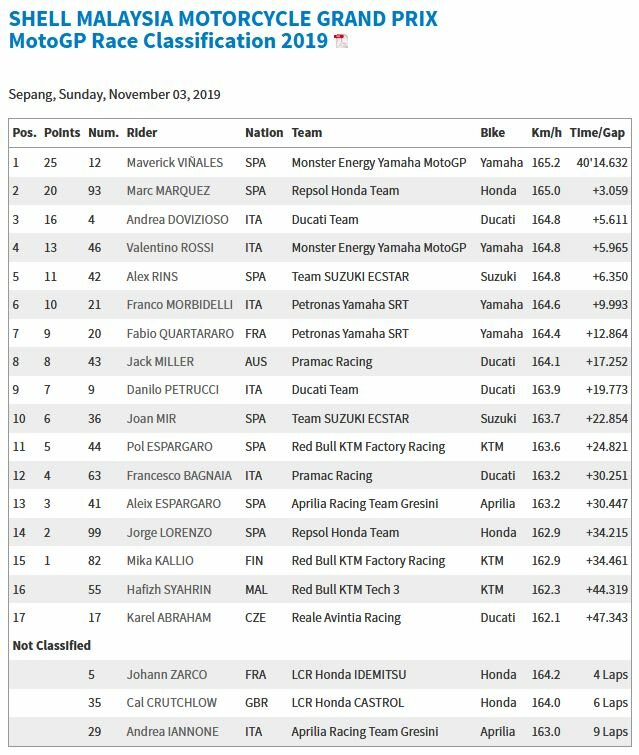The height and width of the screenshot is (755, 639).
Task: Select Jorge LORENZO rider name
Action: point(169,533)
